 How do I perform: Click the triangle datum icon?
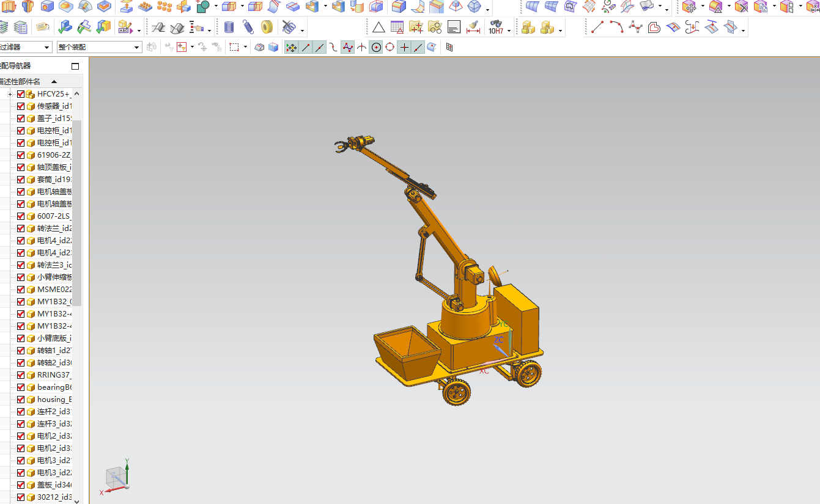pos(379,27)
